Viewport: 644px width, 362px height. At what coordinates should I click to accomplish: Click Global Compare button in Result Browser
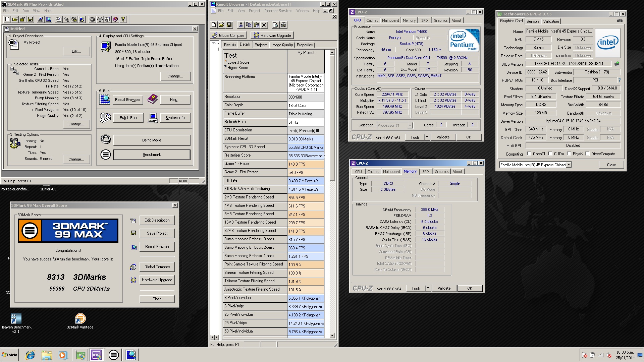tap(228, 35)
